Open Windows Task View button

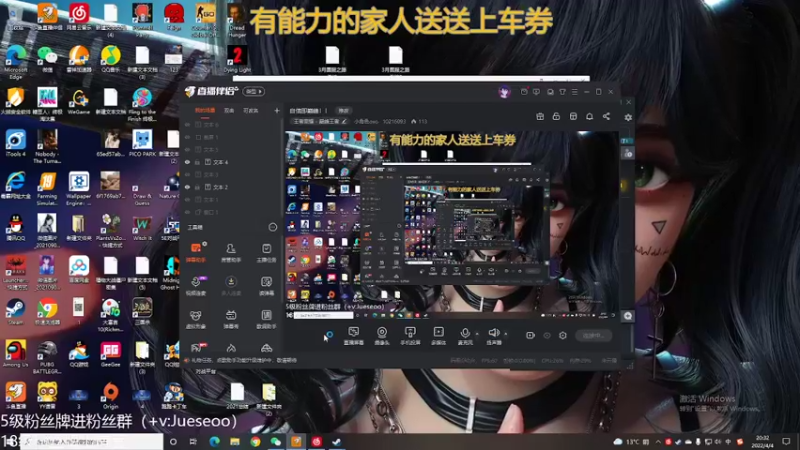[x=193, y=442]
